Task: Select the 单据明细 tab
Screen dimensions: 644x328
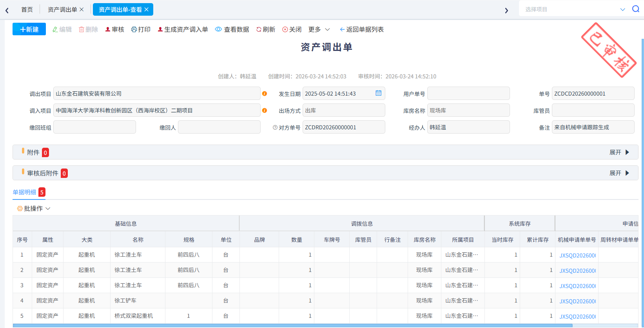Action: 29,192
